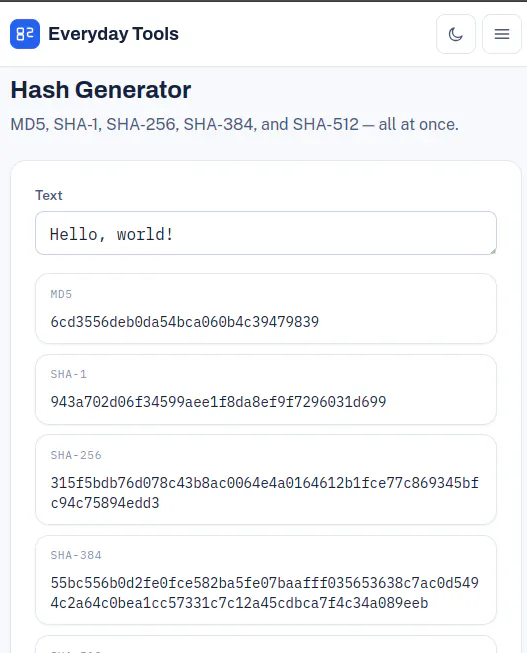Viewport: 527px width, 653px height.
Task: Click the SHA-384 label
Action: (x=76, y=555)
